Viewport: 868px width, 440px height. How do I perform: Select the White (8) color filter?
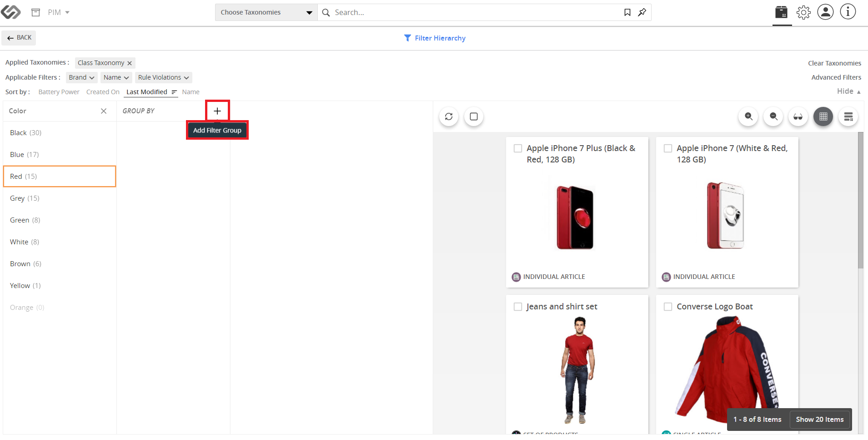[x=60, y=242]
